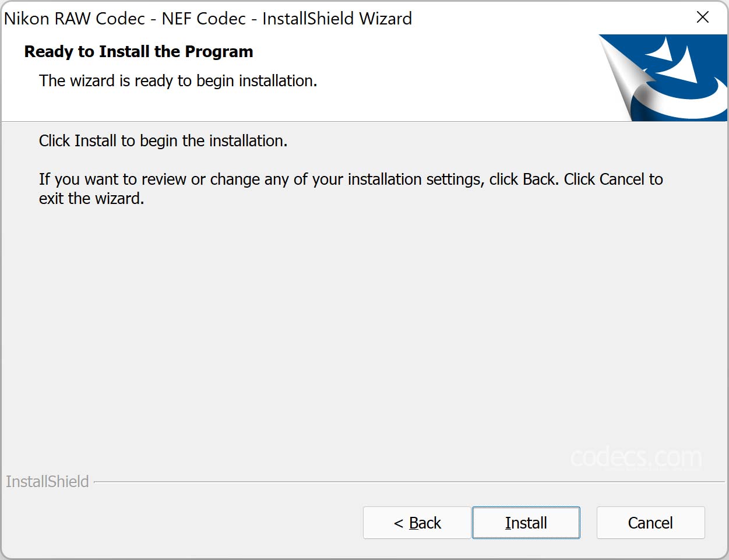Screen dimensions: 729x560
Task: Click the curled page corner in the banner
Action: [x=624, y=76]
